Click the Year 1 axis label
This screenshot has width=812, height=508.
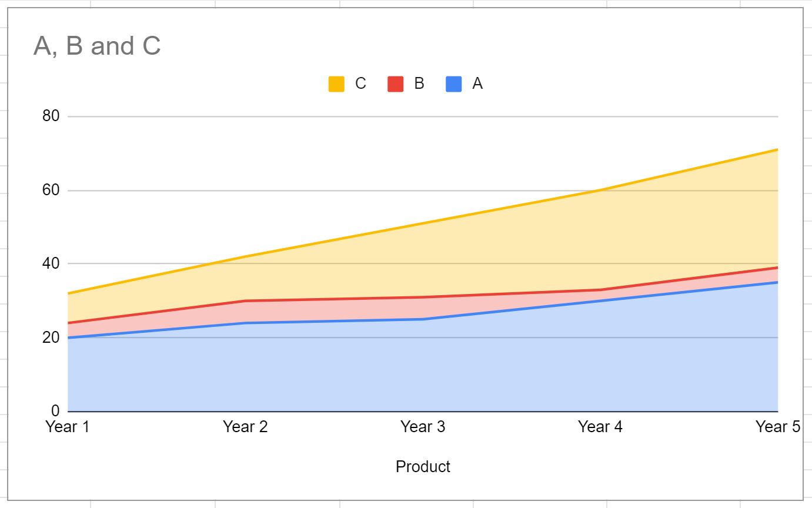click(68, 427)
